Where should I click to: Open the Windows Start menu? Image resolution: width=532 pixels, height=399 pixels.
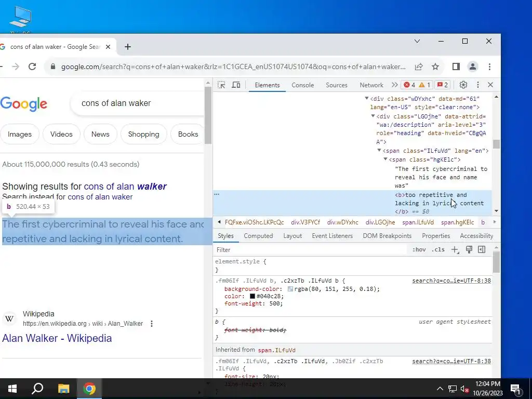click(12, 389)
